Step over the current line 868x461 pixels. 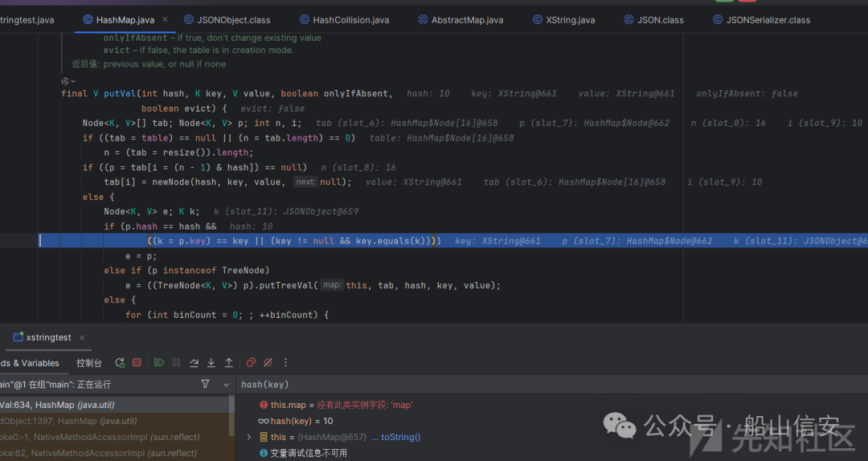click(x=194, y=362)
